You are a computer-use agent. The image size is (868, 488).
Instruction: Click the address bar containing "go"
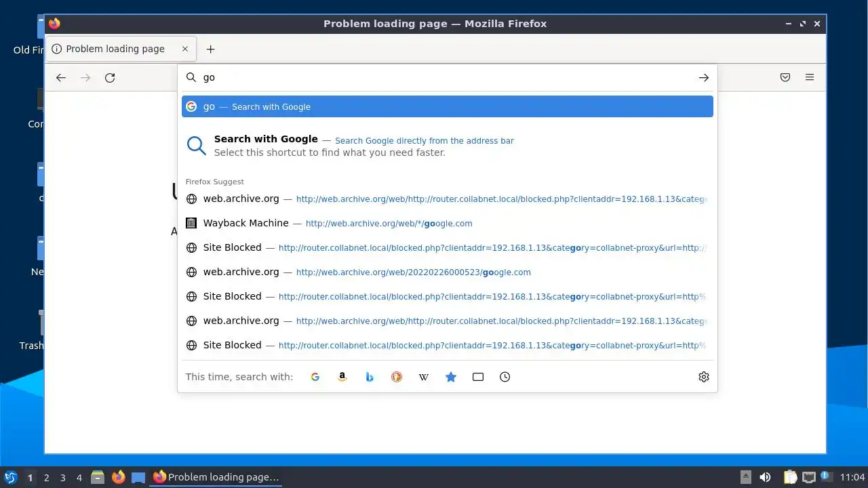448,78
